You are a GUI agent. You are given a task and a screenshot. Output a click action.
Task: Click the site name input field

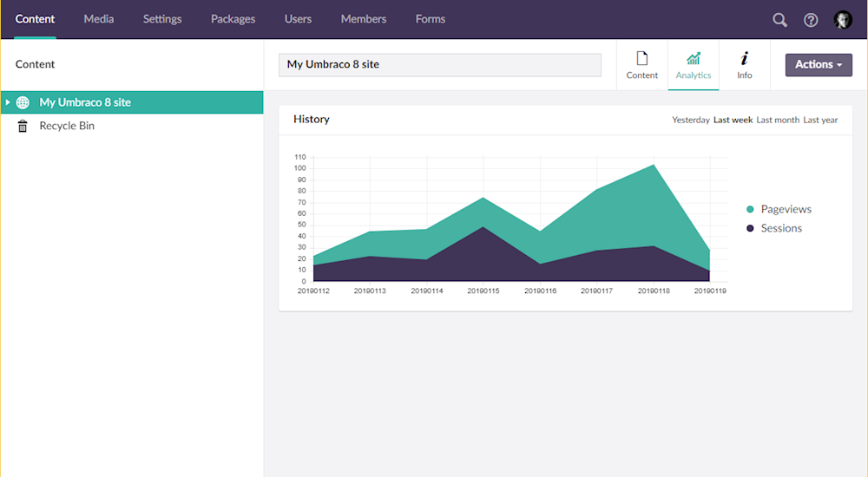tap(439, 65)
